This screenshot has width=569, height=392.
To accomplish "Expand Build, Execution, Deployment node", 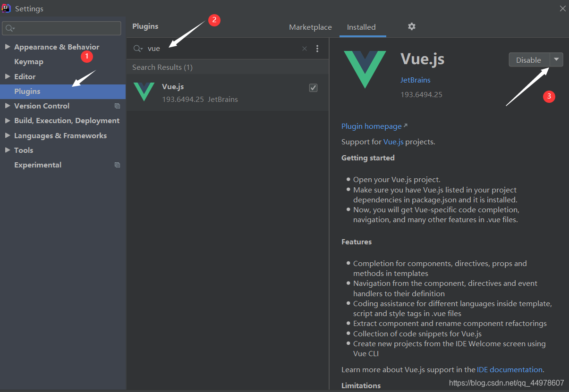I will point(8,121).
